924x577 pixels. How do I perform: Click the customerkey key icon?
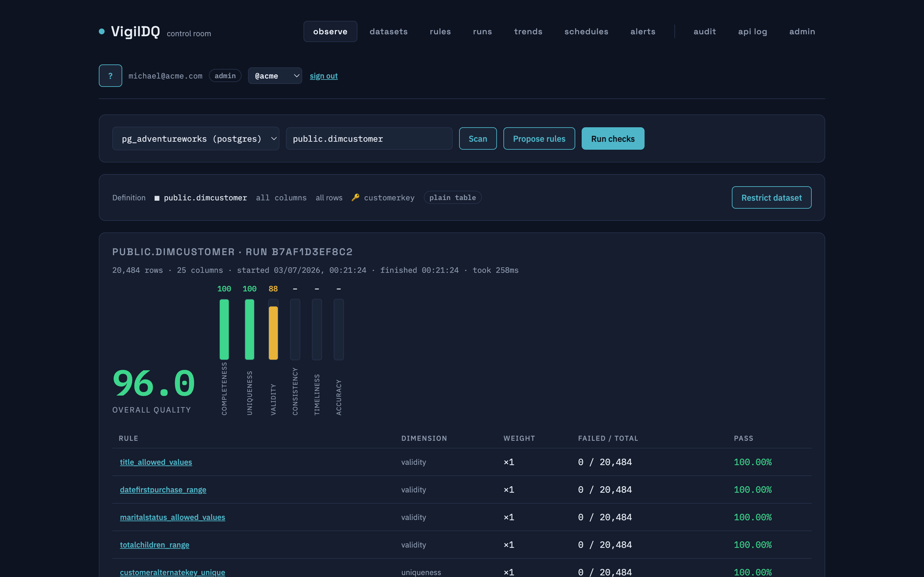pyautogui.click(x=355, y=197)
